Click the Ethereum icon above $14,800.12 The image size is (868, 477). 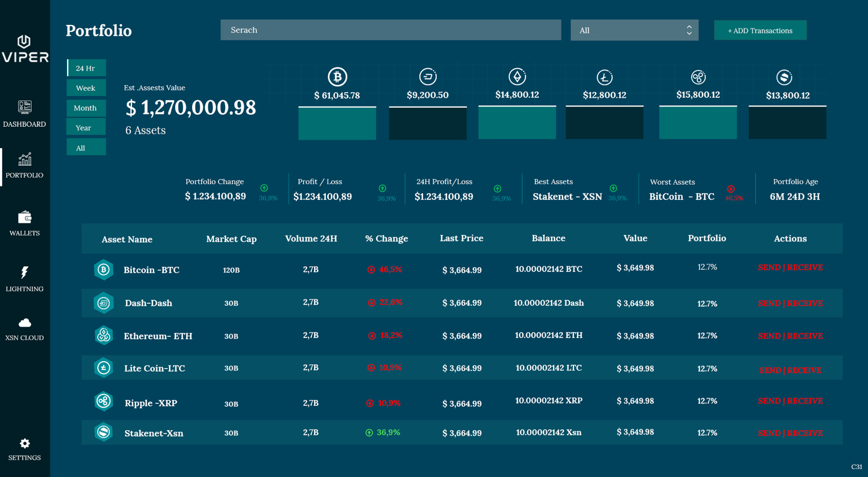point(517,76)
